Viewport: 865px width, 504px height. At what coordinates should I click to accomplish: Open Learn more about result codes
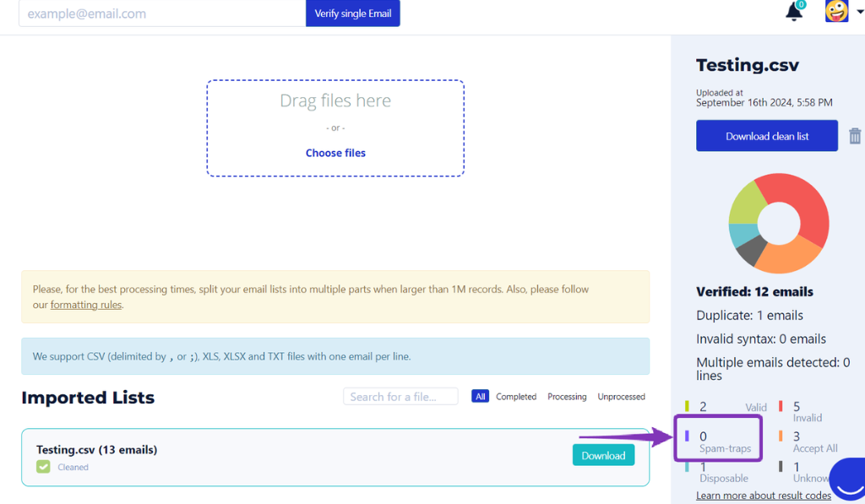click(x=764, y=496)
